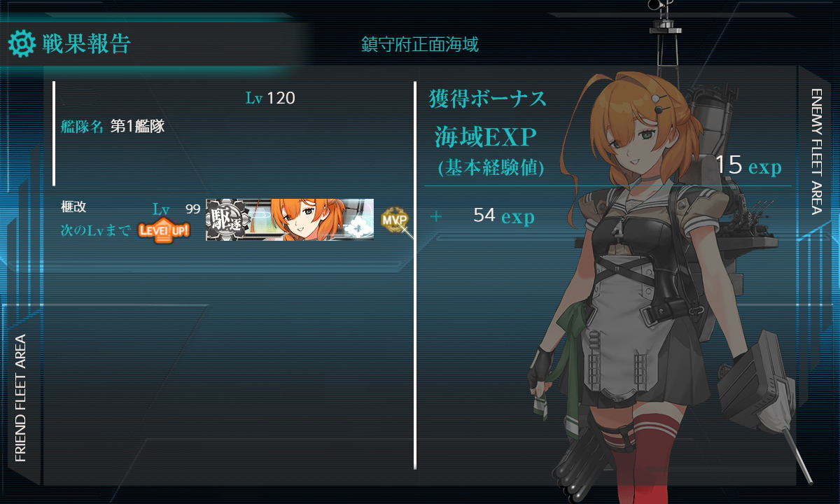Click the 鎮守府正面海域 map name text
The image size is (840, 504).
tap(420, 45)
